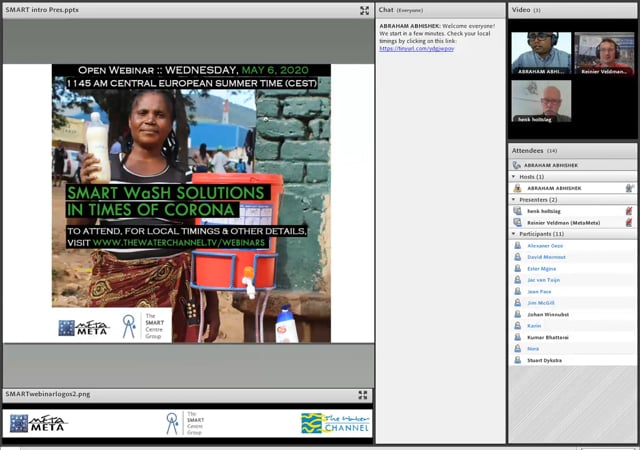Image resolution: width=640 pixels, height=450 pixels.
Task: Click the welcome message from ABRAHAM ABHISHEK in chat
Action: [x=437, y=37]
